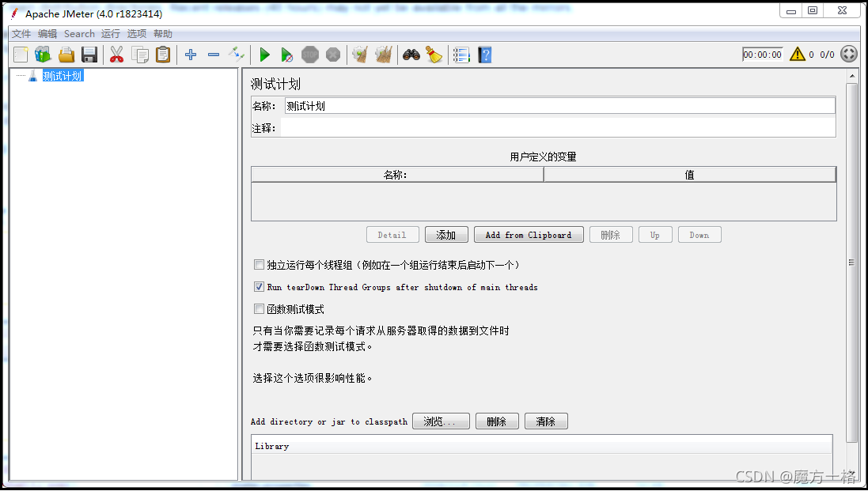868x491 pixels.
Task: Click the Add from Clipboard button
Action: point(529,235)
